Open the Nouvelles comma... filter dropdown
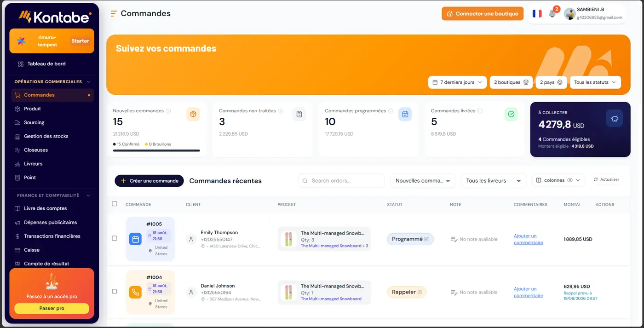The height and width of the screenshot is (328, 644). (423, 181)
